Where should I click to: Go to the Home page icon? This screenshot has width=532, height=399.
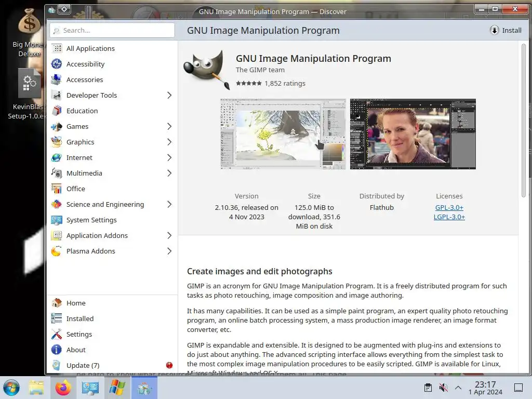57,303
